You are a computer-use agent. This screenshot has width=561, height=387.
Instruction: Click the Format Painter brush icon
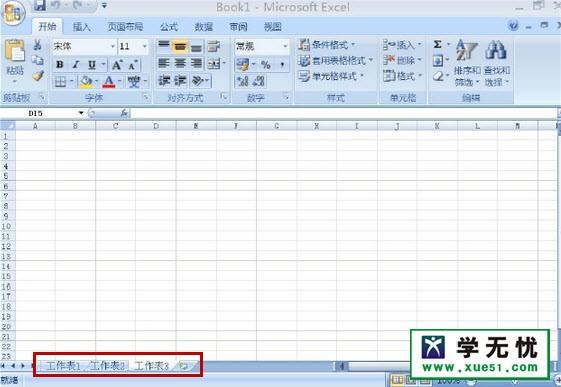click(x=38, y=76)
